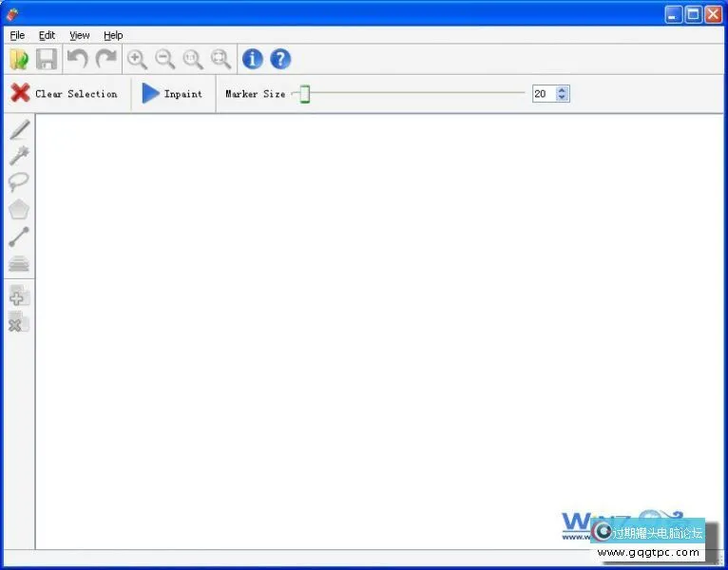Redo the last undone action
The width and height of the screenshot is (728, 570).
pyautogui.click(x=105, y=60)
